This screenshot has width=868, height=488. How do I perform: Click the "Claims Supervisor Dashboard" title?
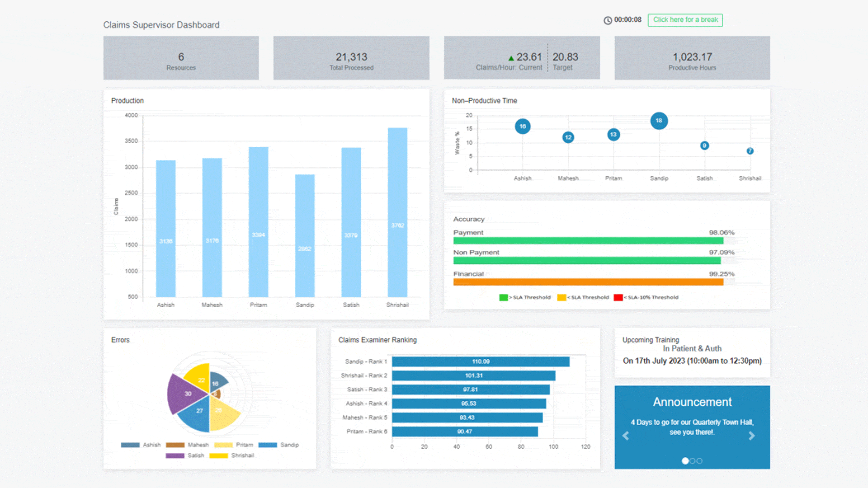[161, 25]
